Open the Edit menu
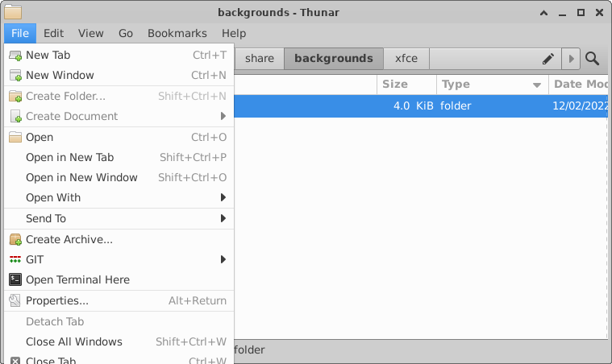Image resolution: width=612 pixels, height=364 pixels. point(53,33)
